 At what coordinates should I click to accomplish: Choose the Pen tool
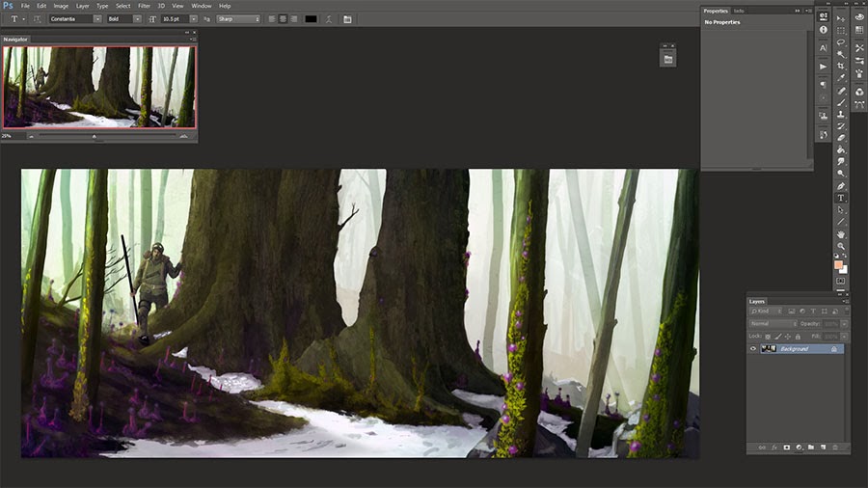(x=841, y=186)
